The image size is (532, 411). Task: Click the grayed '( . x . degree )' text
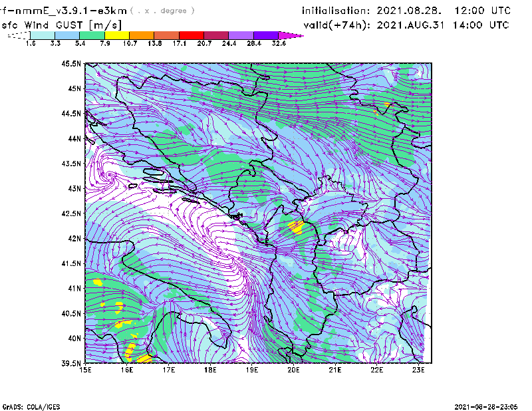162,11
